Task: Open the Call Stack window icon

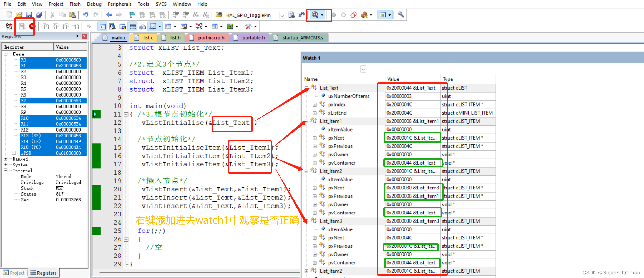Action: click(143, 27)
